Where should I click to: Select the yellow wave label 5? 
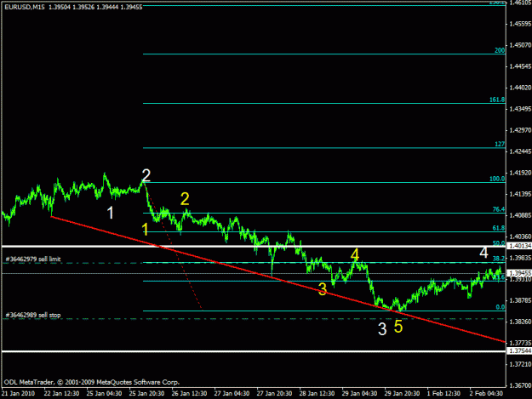(398, 327)
